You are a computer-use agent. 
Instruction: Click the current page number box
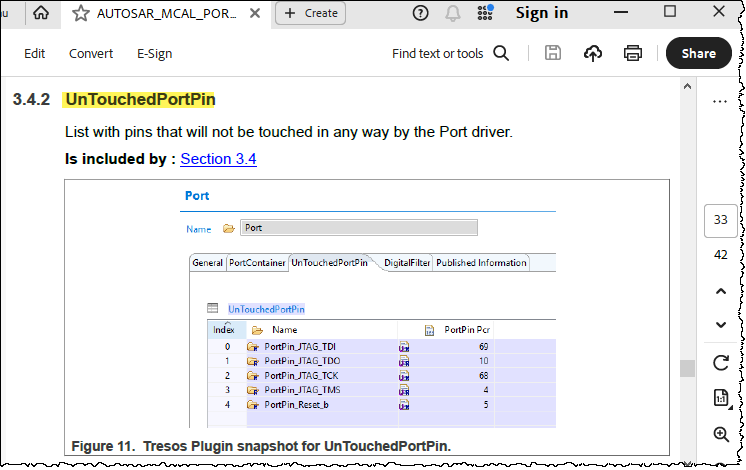point(720,219)
